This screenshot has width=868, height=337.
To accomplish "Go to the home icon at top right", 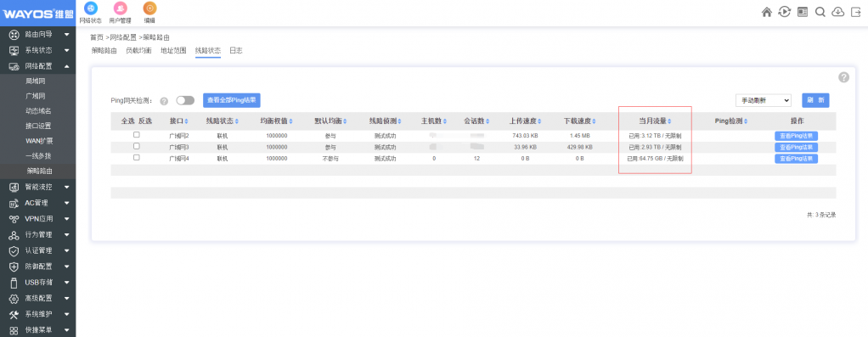I will pos(767,12).
